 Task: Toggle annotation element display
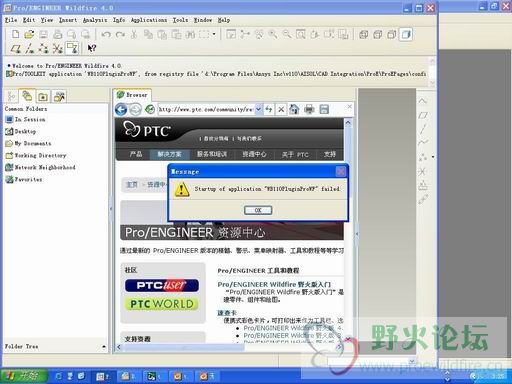[72, 48]
